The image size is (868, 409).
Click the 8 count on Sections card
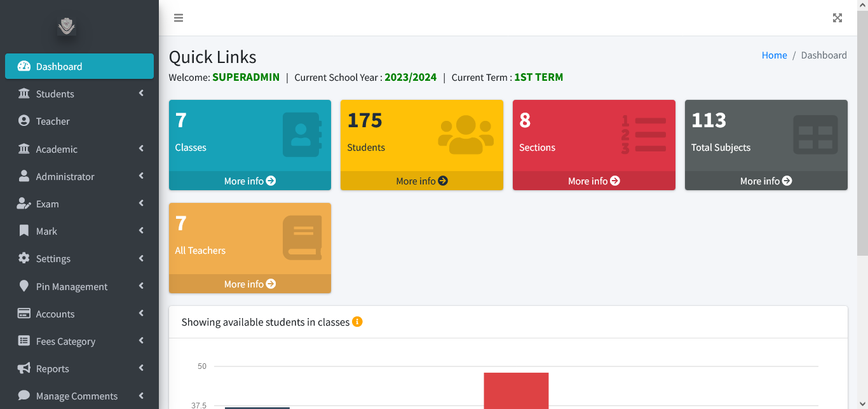click(525, 120)
